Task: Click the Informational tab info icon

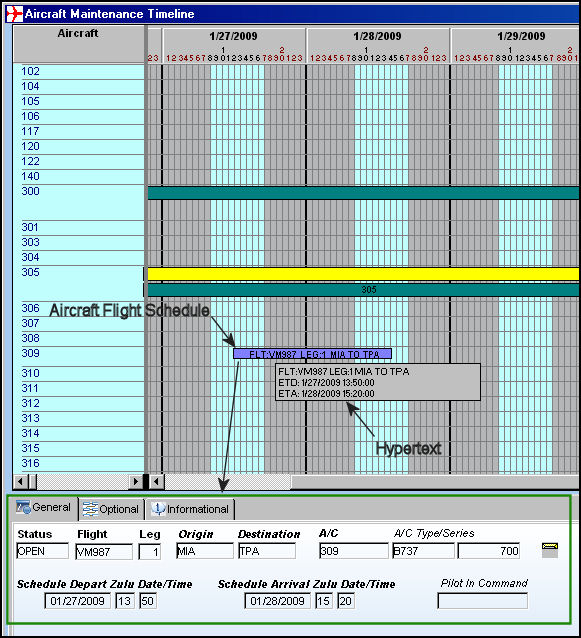Action: (x=158, y=509)
